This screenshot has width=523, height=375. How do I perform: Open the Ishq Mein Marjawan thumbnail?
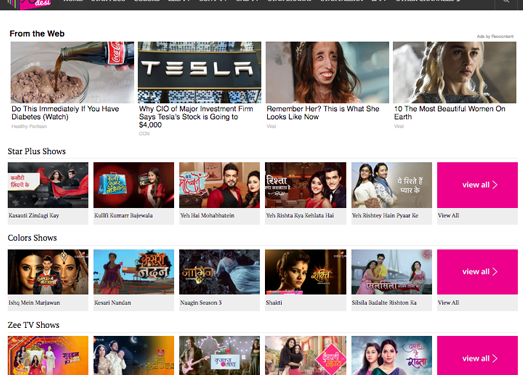point(48,272)
